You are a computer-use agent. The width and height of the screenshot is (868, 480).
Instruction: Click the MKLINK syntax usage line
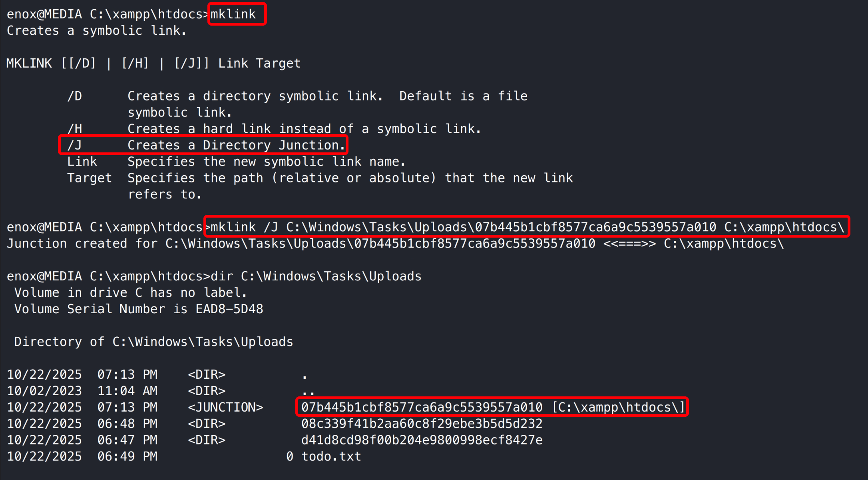pos(153,63)
